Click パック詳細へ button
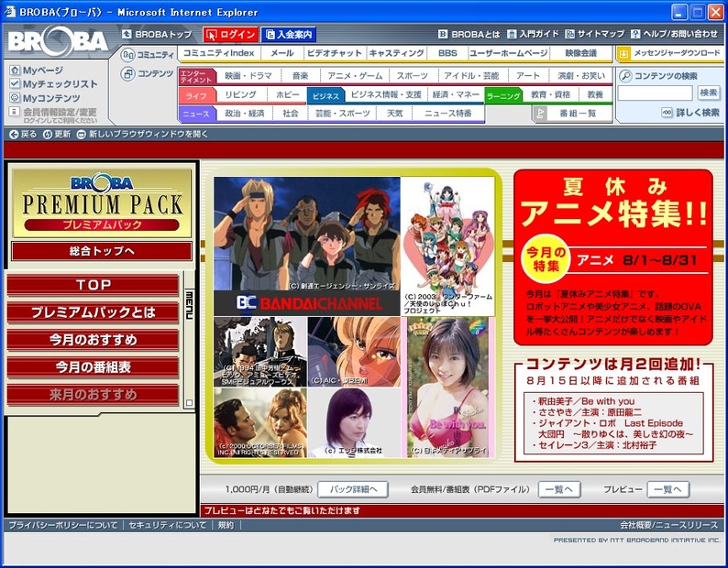The width and height of the screenshot is (728, 568). click(x=353, y=489)
